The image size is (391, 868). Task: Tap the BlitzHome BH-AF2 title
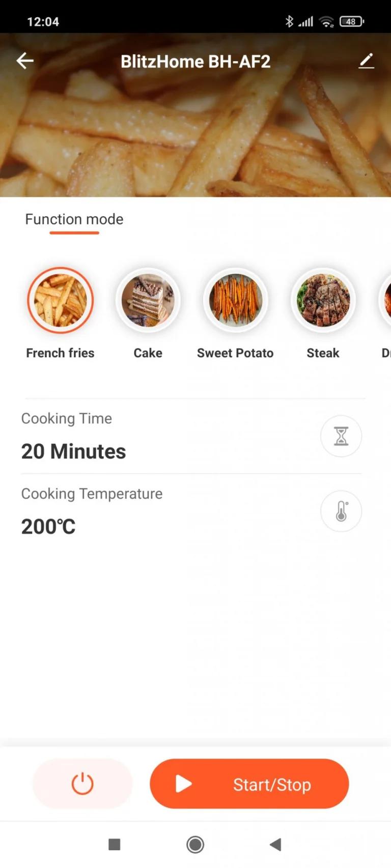(x=195, y=62)
